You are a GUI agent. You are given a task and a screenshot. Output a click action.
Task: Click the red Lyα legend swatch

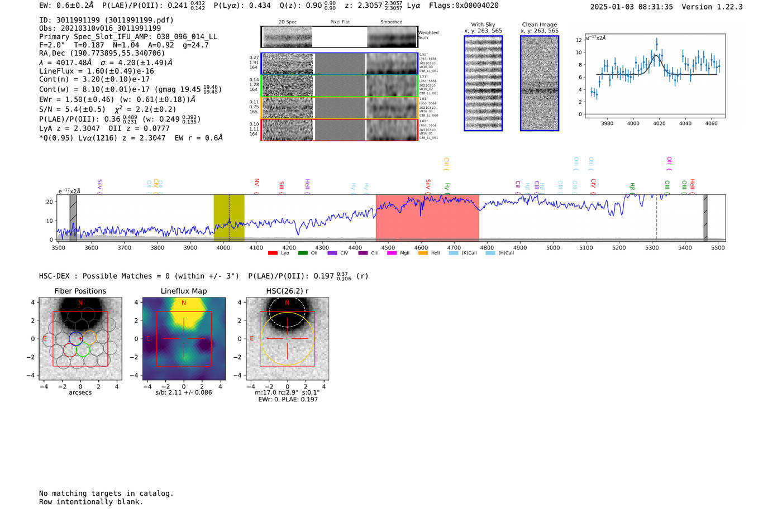pos(273,253)
